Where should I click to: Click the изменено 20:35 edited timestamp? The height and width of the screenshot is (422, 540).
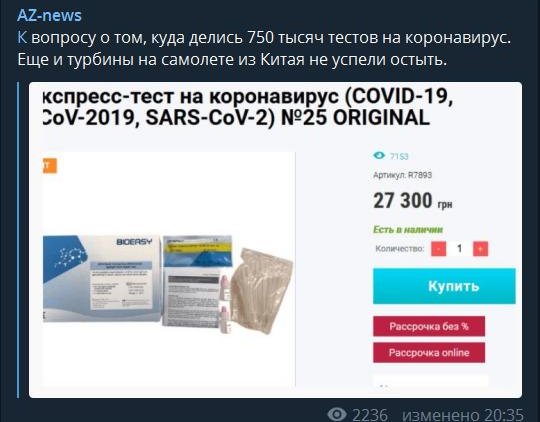463,415
